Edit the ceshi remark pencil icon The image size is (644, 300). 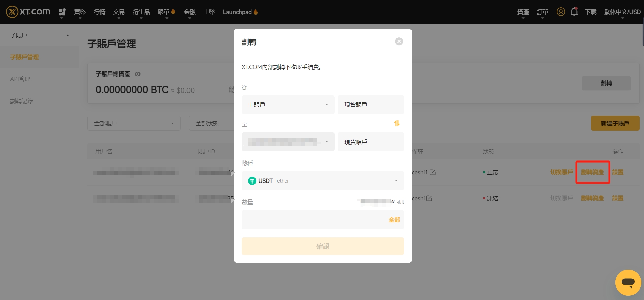[x=429, y=198]
